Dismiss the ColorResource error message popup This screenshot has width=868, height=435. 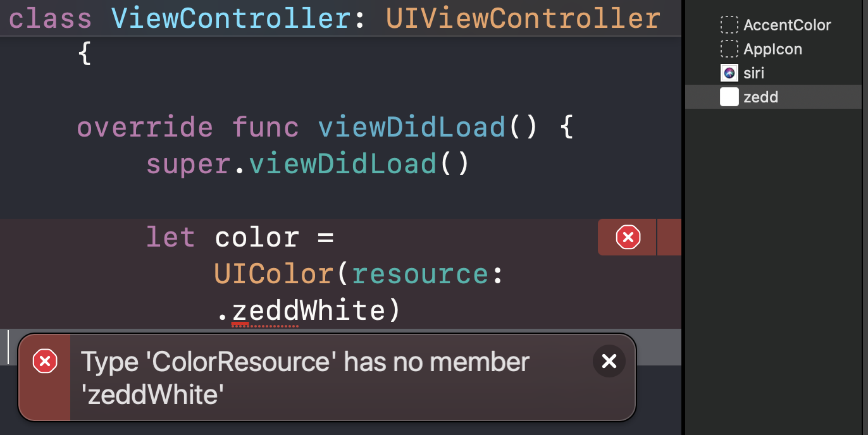point(609,361)
